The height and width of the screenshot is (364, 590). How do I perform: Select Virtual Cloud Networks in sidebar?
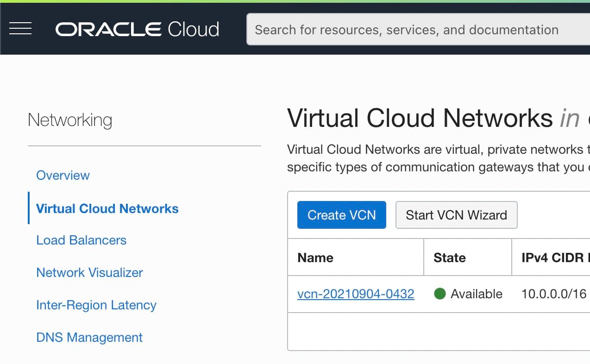click(107, 208)
